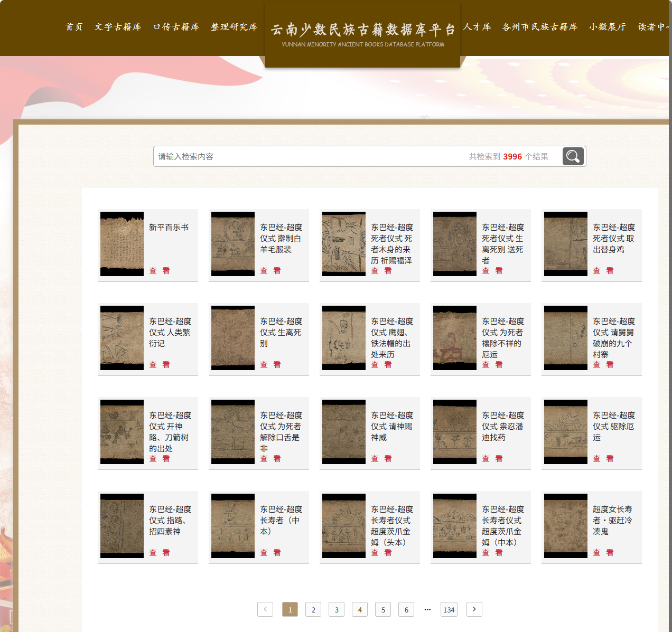Go to page 2 of results
Image resolution: width=672 pixels, height=632 pixels.
click(x=313, y=609)
